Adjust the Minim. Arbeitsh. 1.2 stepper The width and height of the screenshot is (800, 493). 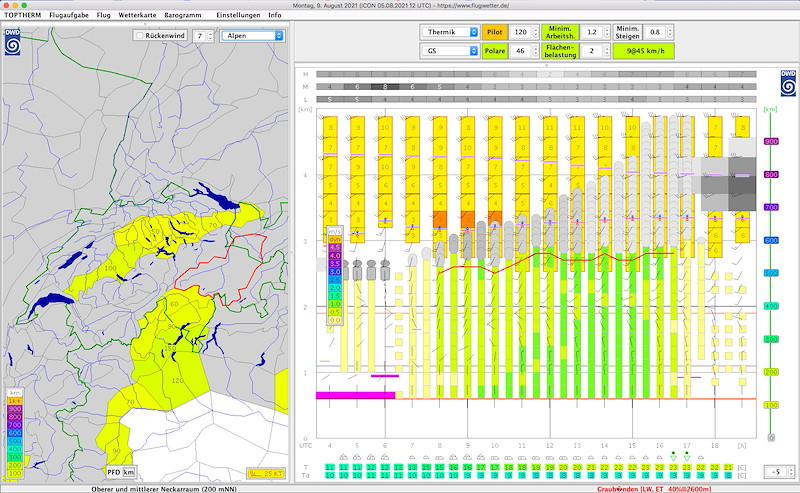[x=607, y=32]
